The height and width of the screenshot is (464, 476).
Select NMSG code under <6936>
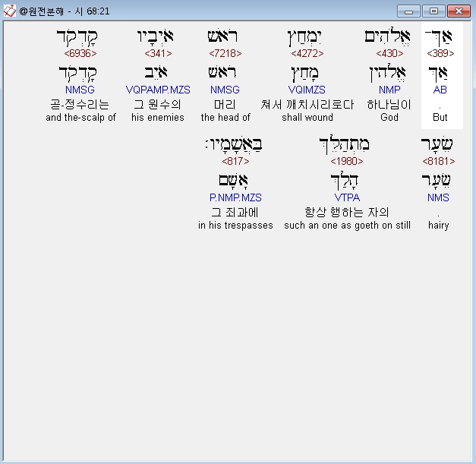click(80, 90)
